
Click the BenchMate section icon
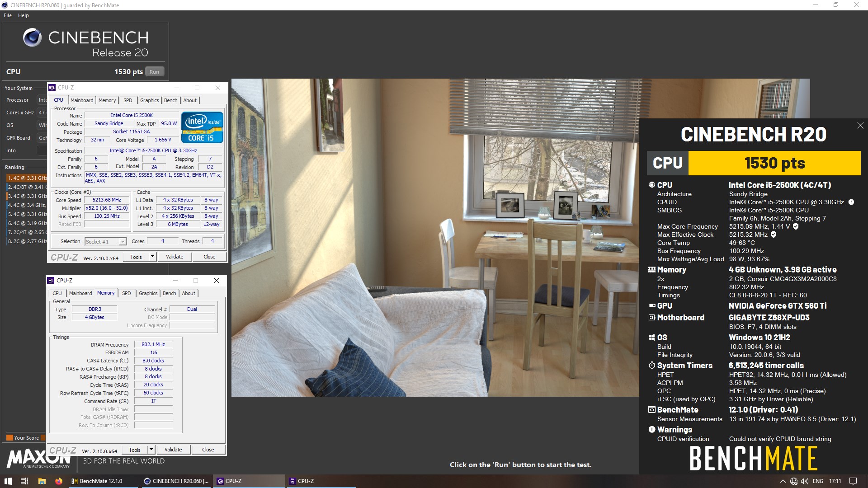(x=651, y=410)
